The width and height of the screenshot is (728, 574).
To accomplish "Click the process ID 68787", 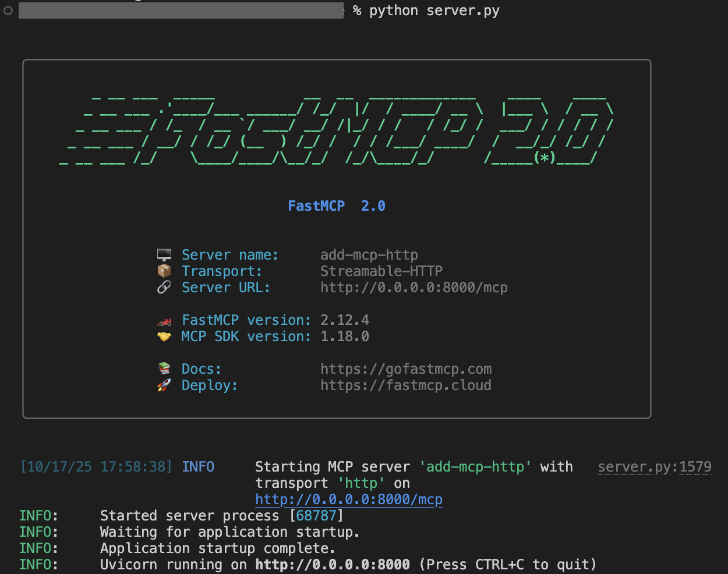I will pyautogui.click(x=316, y=516).
